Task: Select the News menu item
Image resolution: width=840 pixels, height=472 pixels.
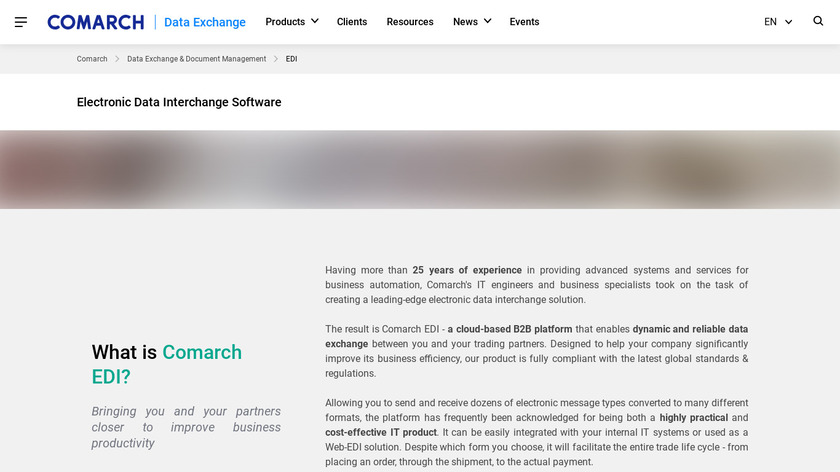Action: point(465,22)
